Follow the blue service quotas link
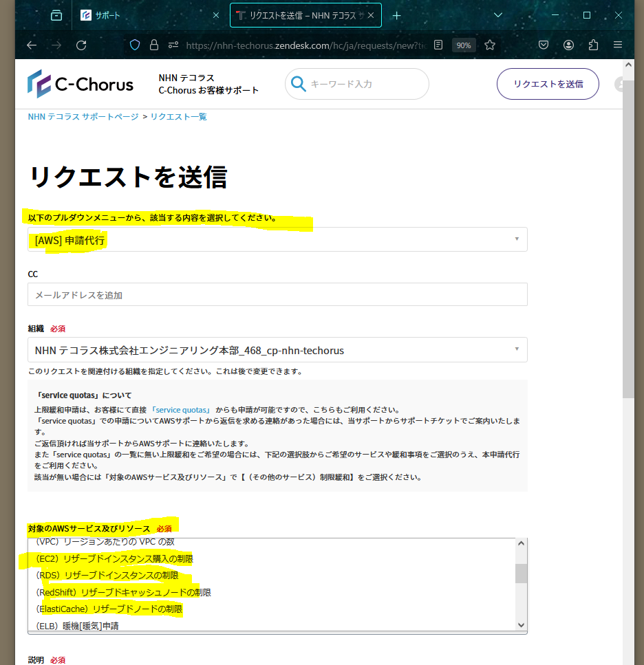 click(x=182, y=409)
